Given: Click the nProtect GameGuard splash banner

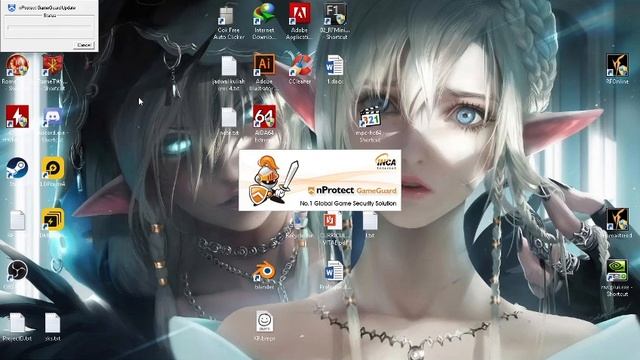Looking at the screenshot, I should pyautogui.click(x=320, y=180).
